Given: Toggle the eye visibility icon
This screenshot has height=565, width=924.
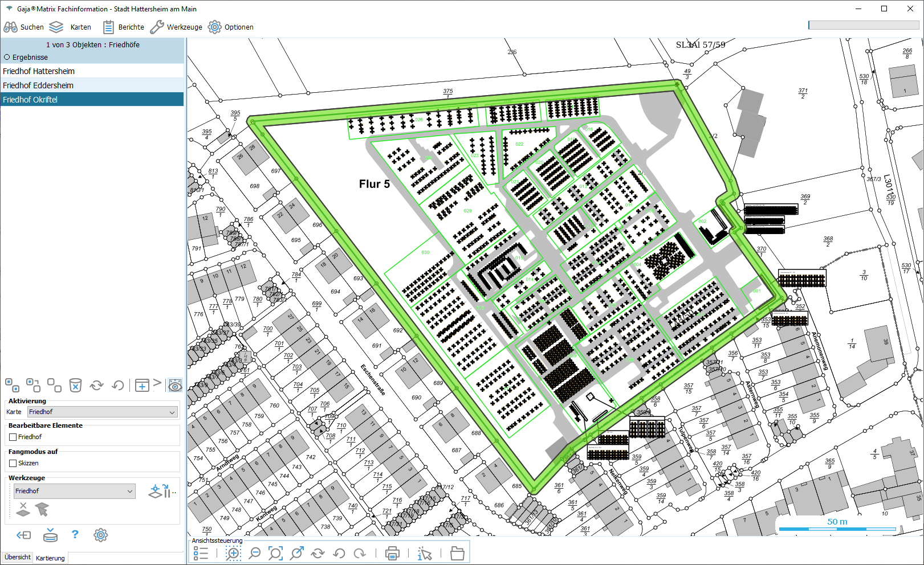Looking at the screenshot, I should pyautogui.click(x=175, y=386).
